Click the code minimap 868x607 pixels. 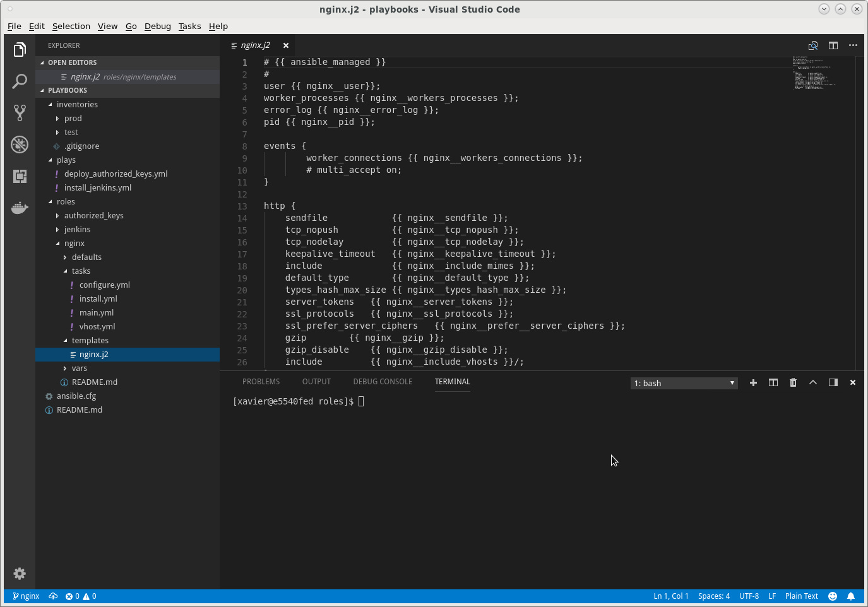[824, 73]
